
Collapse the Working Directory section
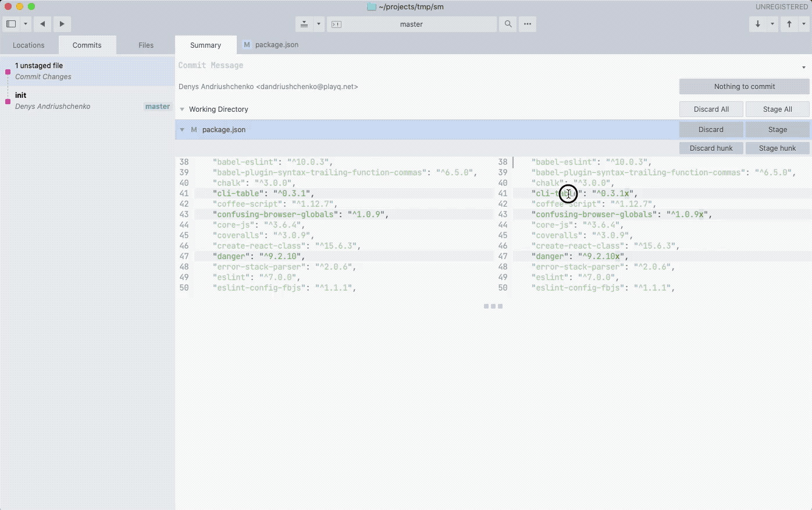182,109
